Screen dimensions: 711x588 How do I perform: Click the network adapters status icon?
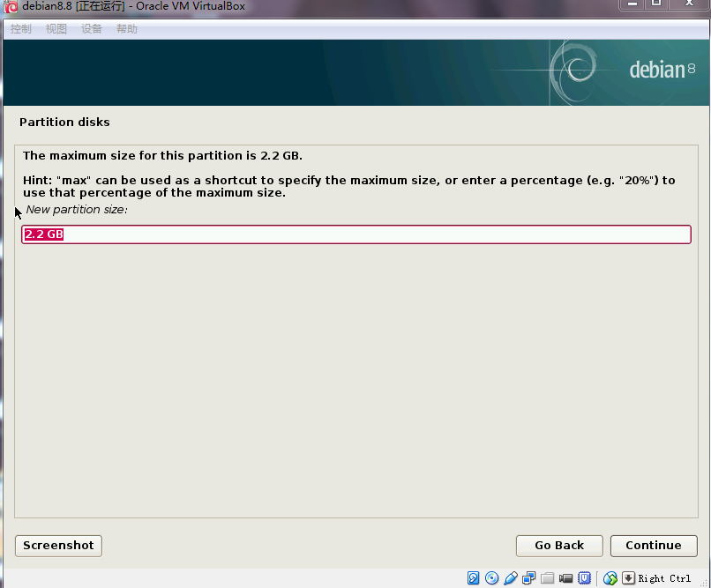coord(529,578)
